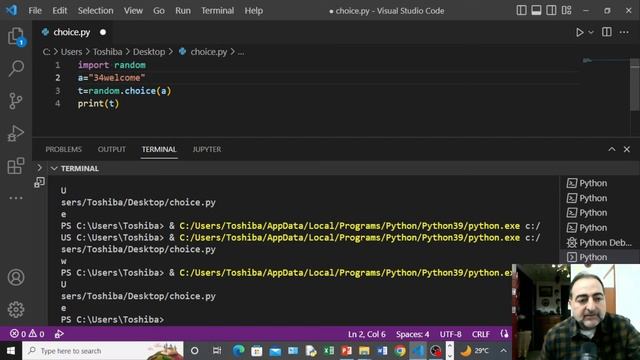Open the Go menu

click(x=159, y=11)
